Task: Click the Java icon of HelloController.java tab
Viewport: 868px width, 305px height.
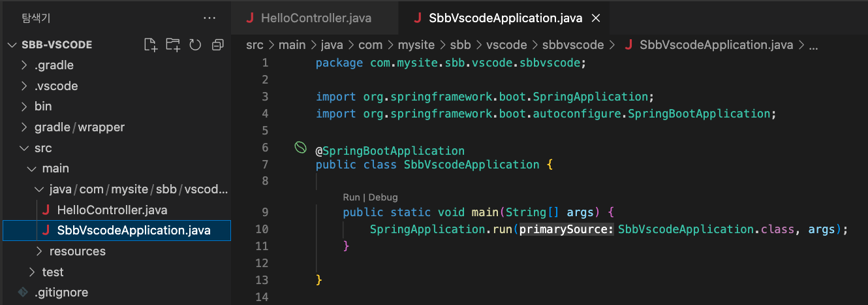Action: click(250, 18)
